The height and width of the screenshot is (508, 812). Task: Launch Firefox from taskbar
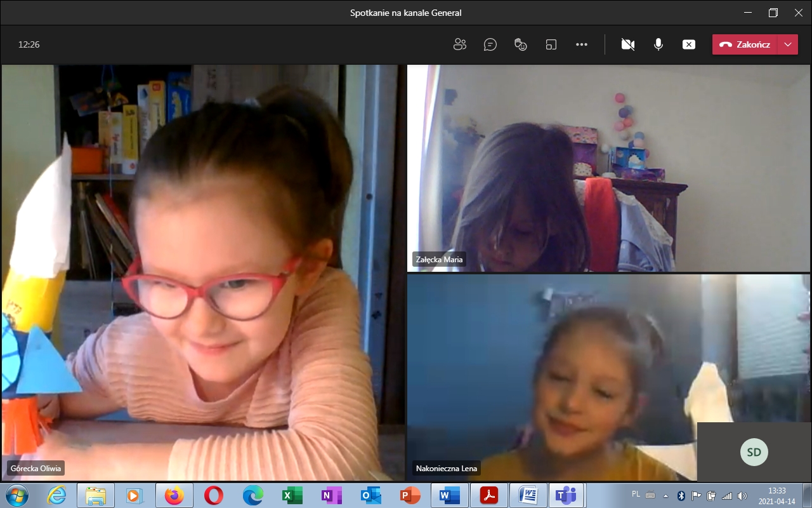pos(174,495)
